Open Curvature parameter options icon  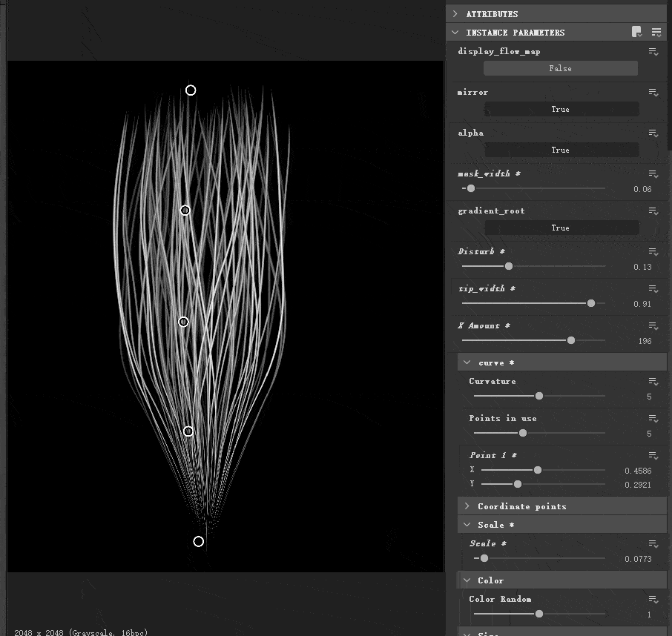pos(653,382)
